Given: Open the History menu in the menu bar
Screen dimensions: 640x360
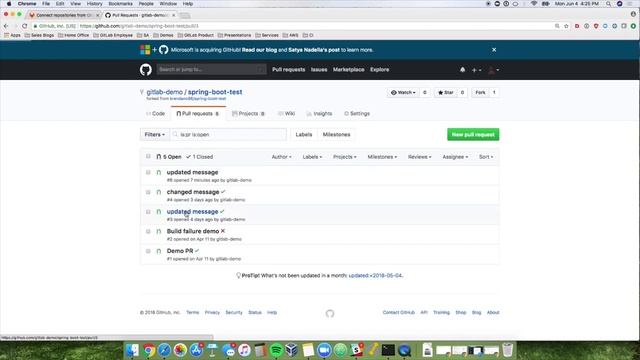Looking at the screenshot, I should (94, 4).
